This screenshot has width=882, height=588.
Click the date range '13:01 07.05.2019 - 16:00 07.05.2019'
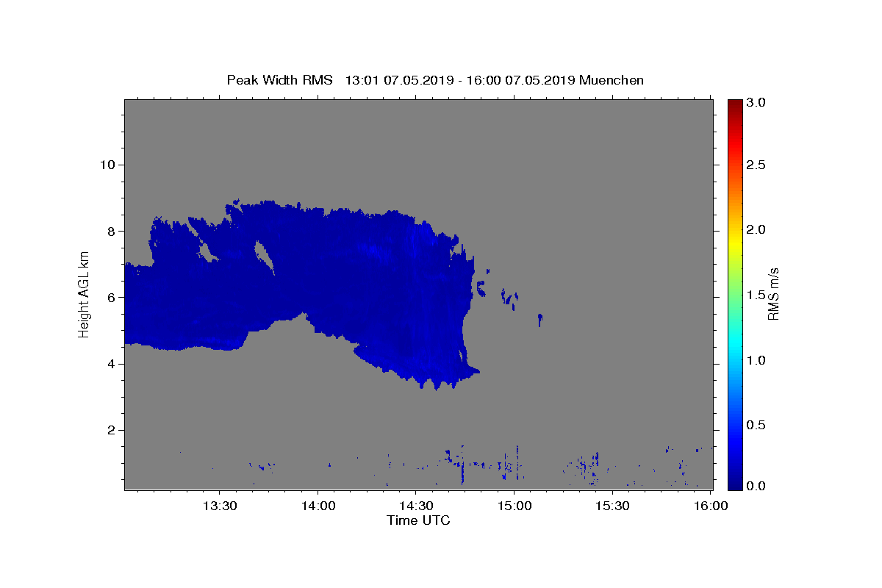460,80
